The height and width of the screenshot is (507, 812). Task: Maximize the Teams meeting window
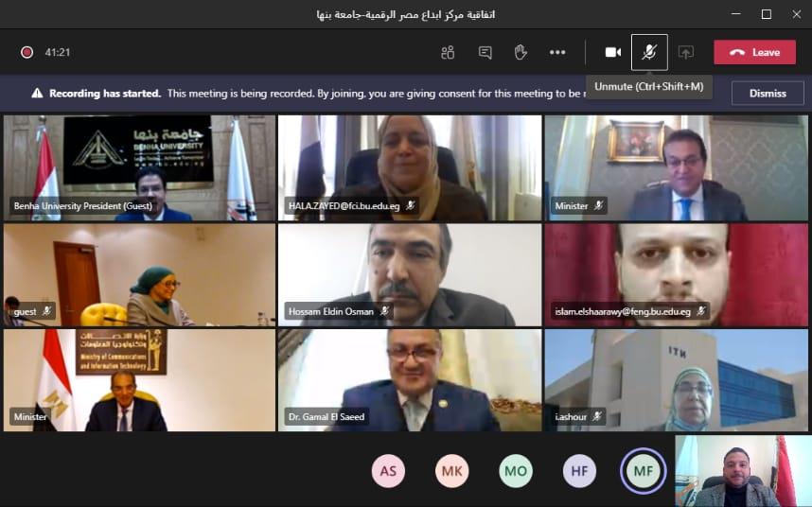767,14
